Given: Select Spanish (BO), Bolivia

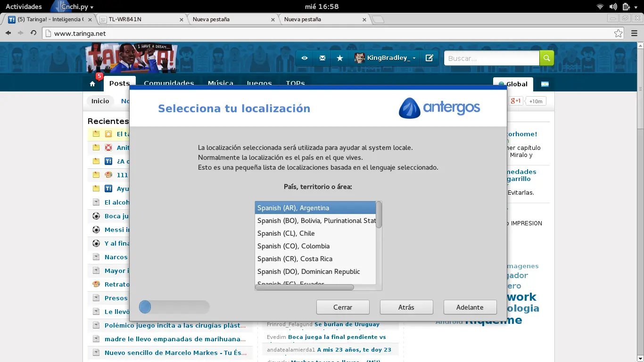Looking at the screenshot, I should point(315,221).
